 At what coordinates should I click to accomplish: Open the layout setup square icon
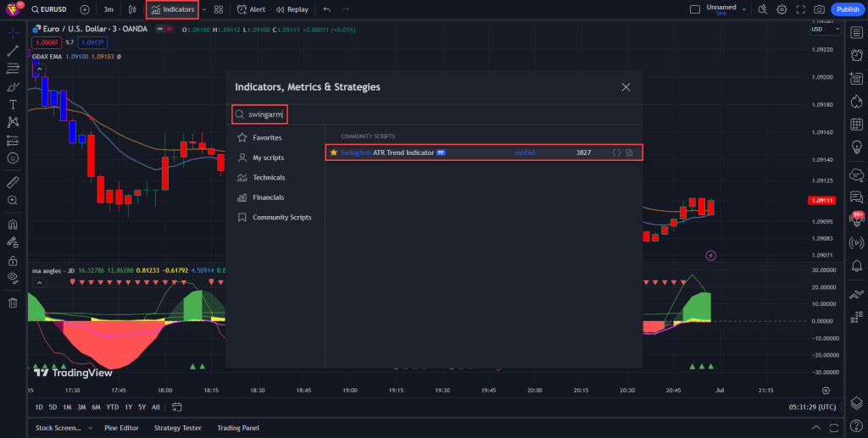(x=695, y=9)
